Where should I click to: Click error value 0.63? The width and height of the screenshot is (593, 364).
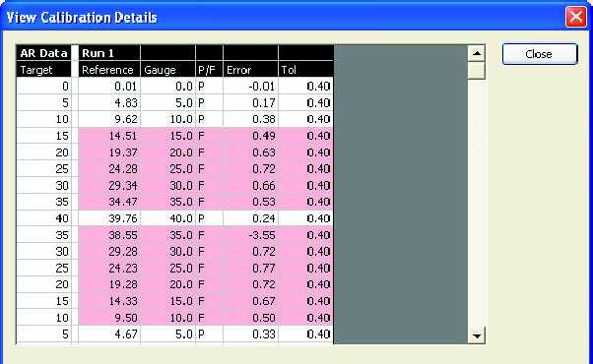click(x=250, y=152)
